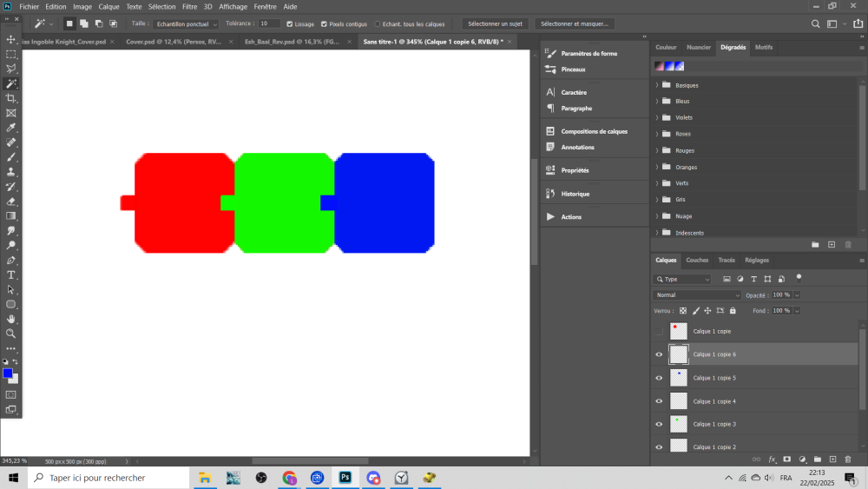Create a new layer with the plus icon
868x489 pixels.
pyautogui.click(x=832, y=459)
